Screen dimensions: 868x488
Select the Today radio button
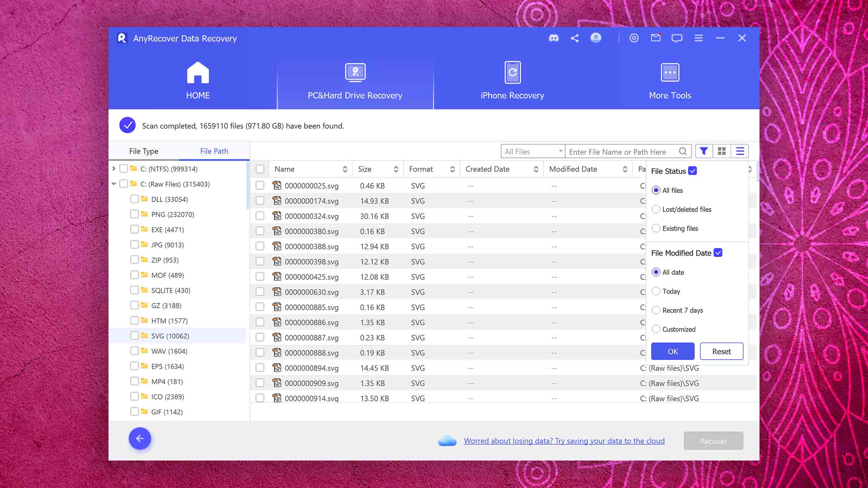click(x=656, y=291)
